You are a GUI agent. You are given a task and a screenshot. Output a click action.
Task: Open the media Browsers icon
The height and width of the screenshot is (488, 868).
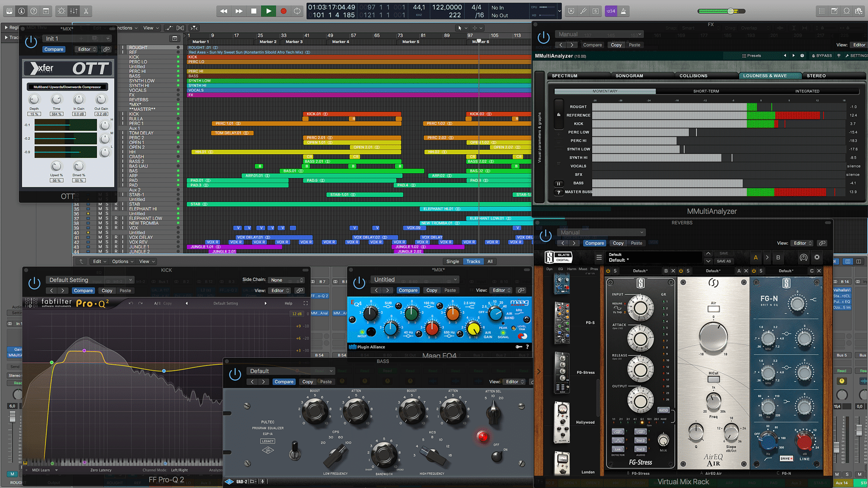tap(859, 11)
